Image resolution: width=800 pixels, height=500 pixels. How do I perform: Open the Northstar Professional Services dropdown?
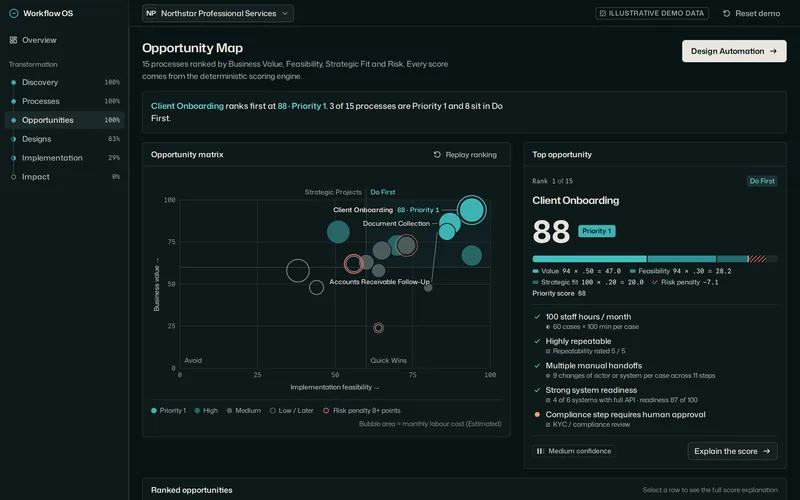tap(218, 13)
